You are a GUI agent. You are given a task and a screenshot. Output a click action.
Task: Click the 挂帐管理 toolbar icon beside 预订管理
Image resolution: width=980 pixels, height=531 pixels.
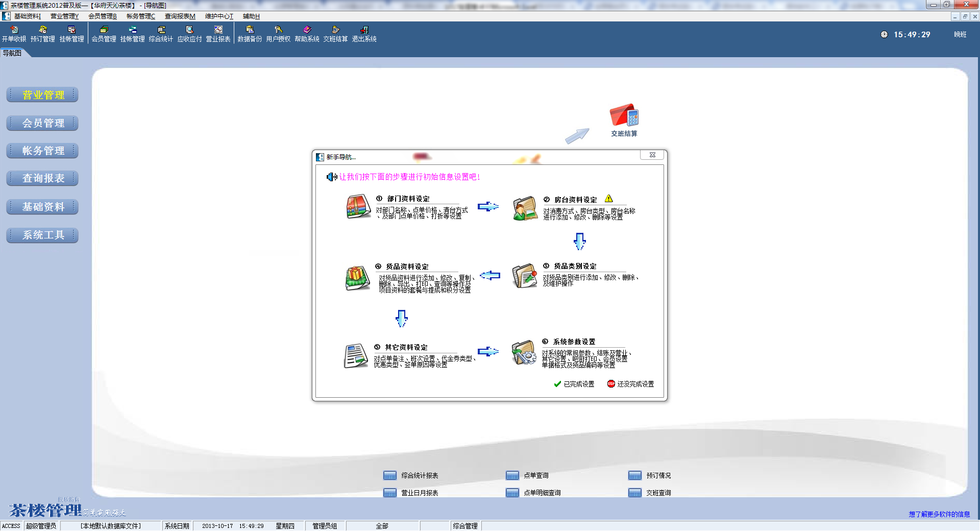tap(71, 34)
